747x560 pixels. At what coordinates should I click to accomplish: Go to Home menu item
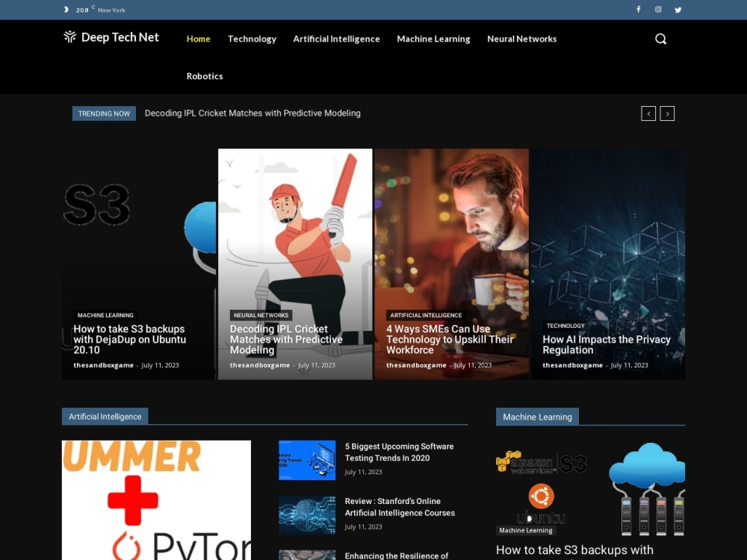tap(198, 39)
